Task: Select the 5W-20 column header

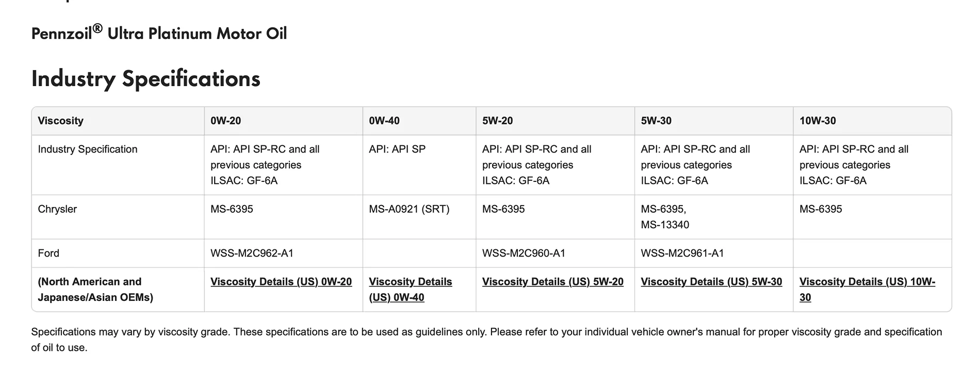Action: 556,121
